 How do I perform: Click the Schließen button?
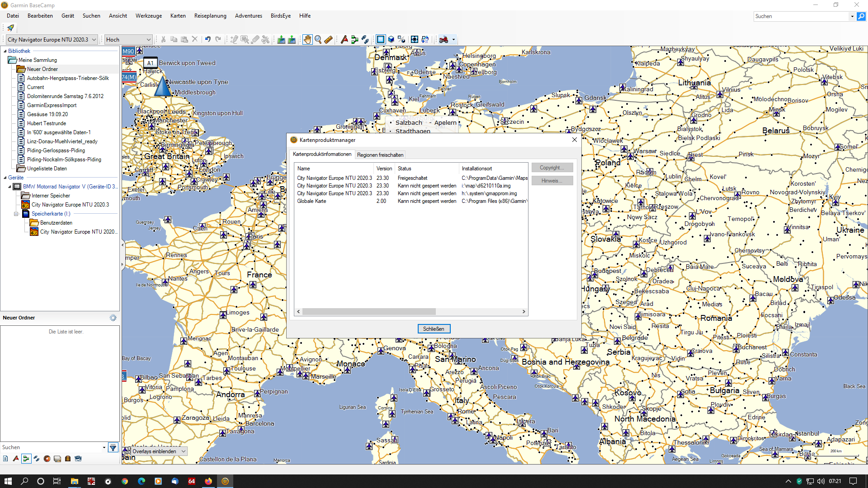pos(433,329)
